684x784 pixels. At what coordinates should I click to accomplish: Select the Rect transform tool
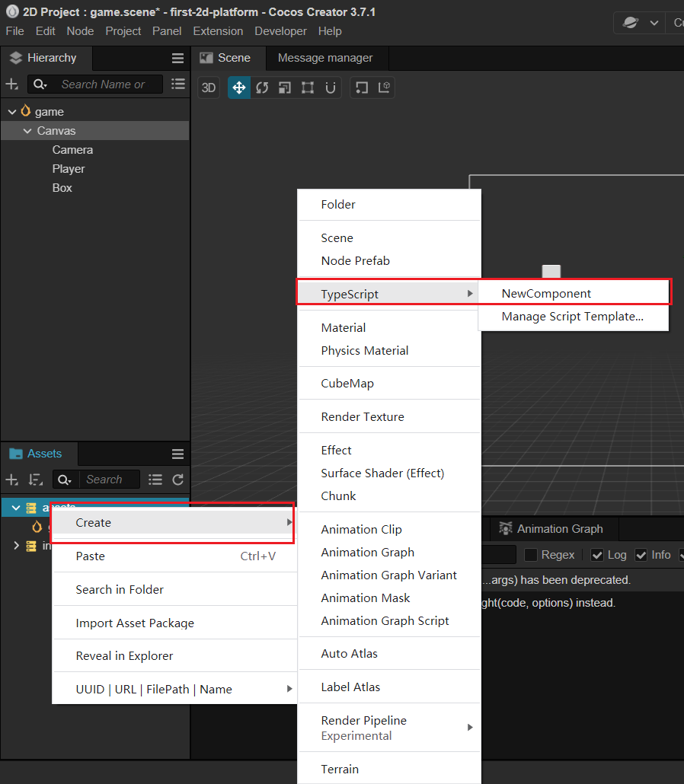pos(308,88)
